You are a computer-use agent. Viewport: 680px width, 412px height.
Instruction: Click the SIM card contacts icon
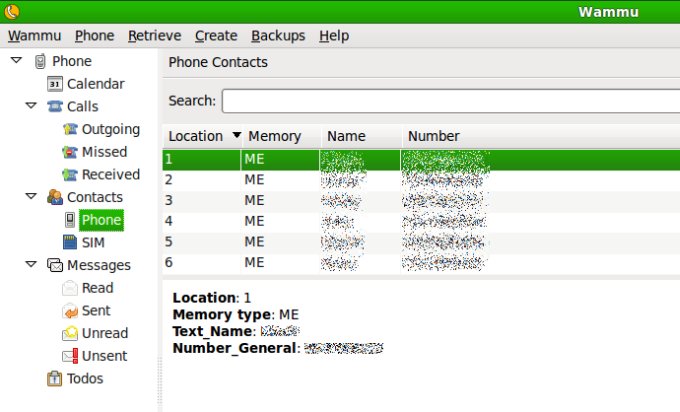pyautogui.click(x=70, y=242)
